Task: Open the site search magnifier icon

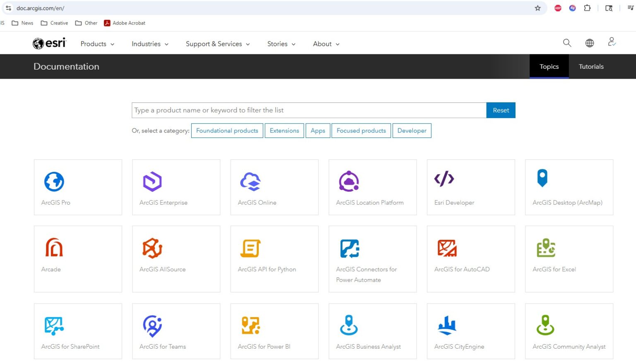Action: [567, 43]
